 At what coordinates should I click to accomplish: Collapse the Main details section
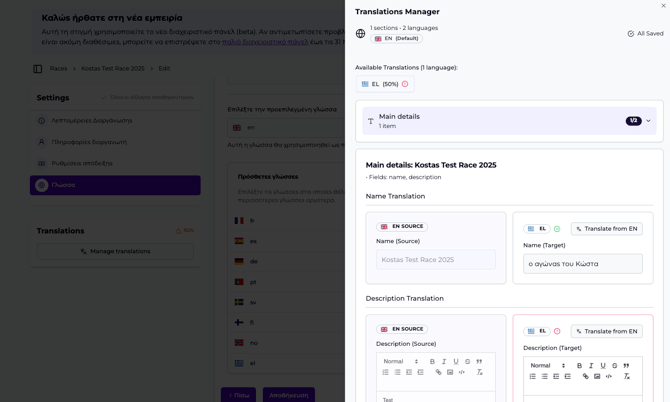tap(648, 121)
